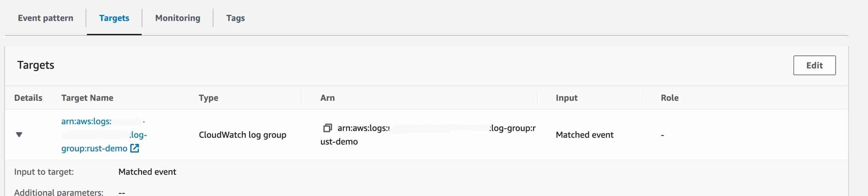Switch to the Event pattern tab

(45, 18)
